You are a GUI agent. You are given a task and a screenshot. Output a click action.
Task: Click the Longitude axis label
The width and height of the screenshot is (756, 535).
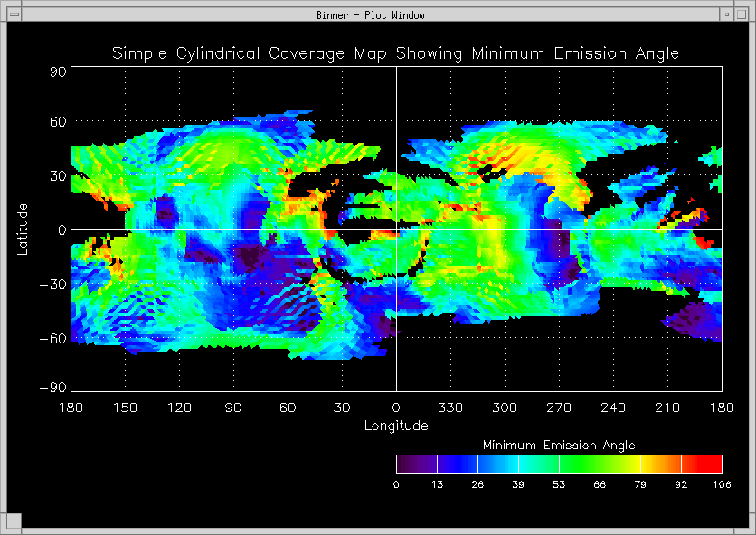(396, 426)
